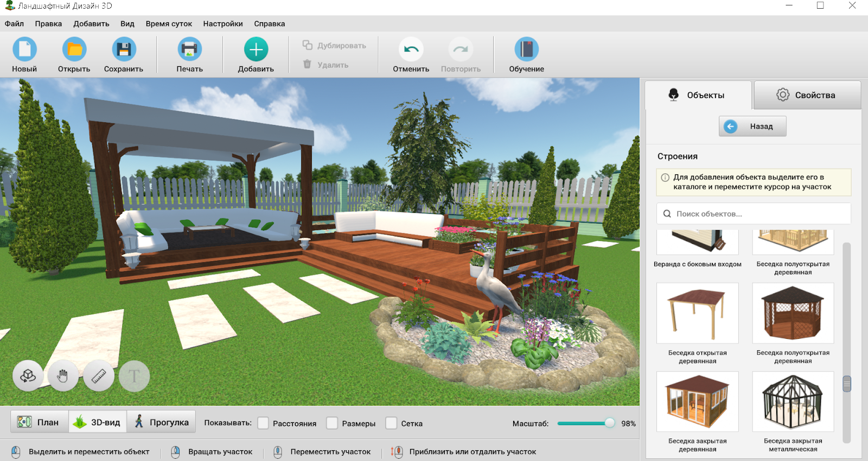Image resolution: width=868 pixels, height=461 pixels.
Task: Select the 3D object rotate tool in viewport
Action: tap(28, 376)
